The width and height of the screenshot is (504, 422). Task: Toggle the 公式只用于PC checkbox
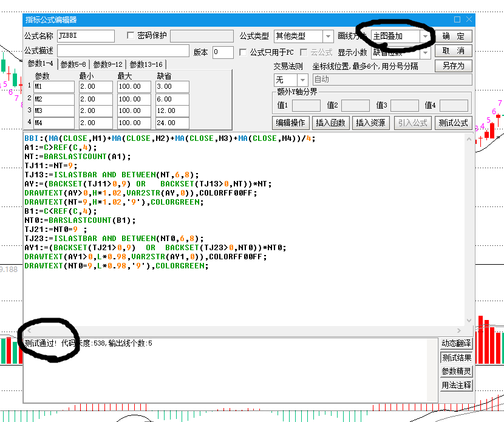pyautogui.click(x=243, y=52)
